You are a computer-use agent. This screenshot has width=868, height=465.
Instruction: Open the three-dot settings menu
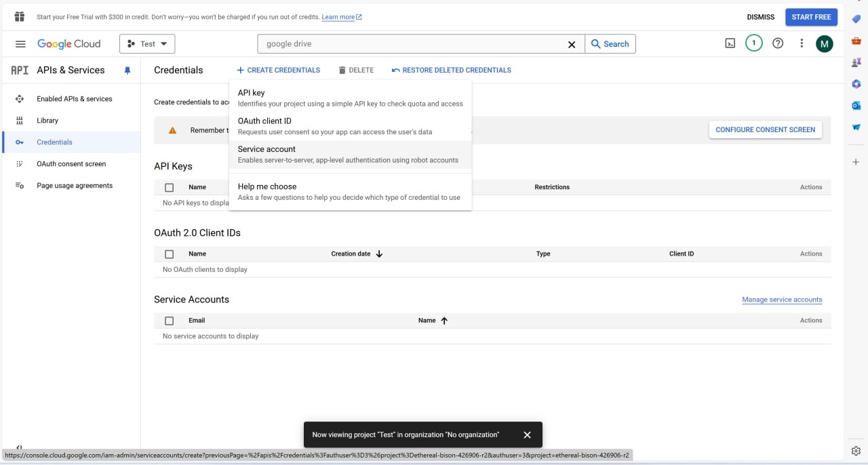(x=802, y=43)
